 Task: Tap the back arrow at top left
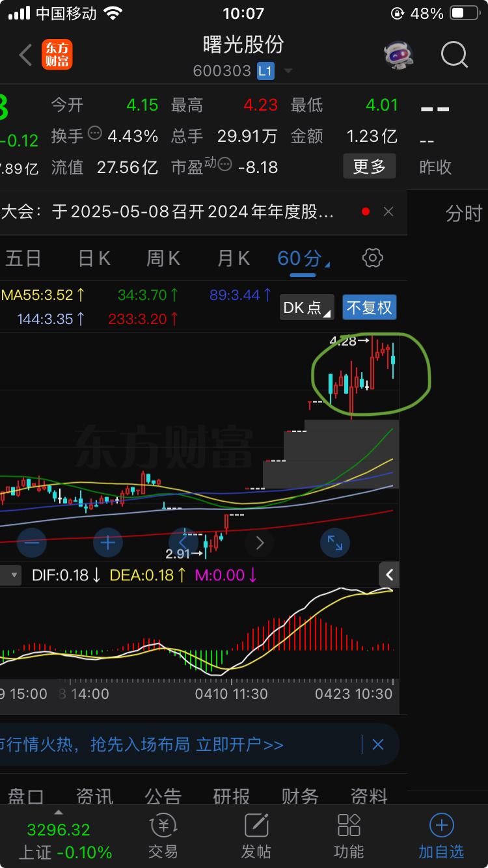click(25, 55)
